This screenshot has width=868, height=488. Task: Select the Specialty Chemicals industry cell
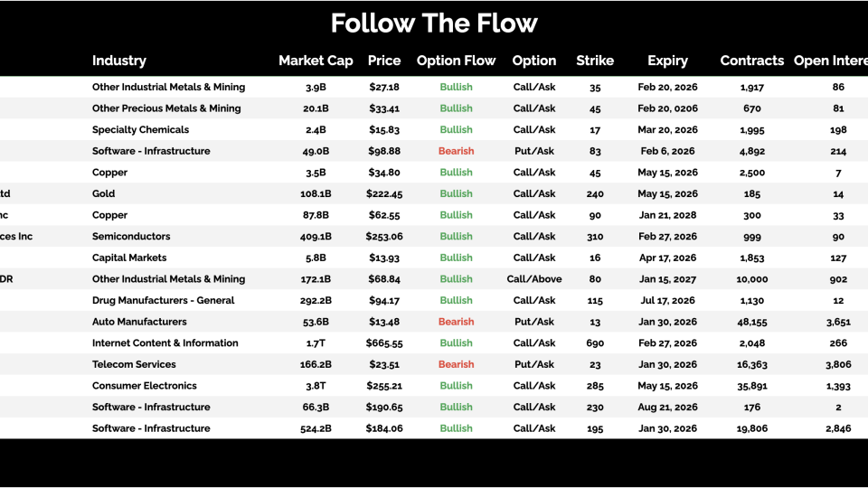[x=140, y=130]
